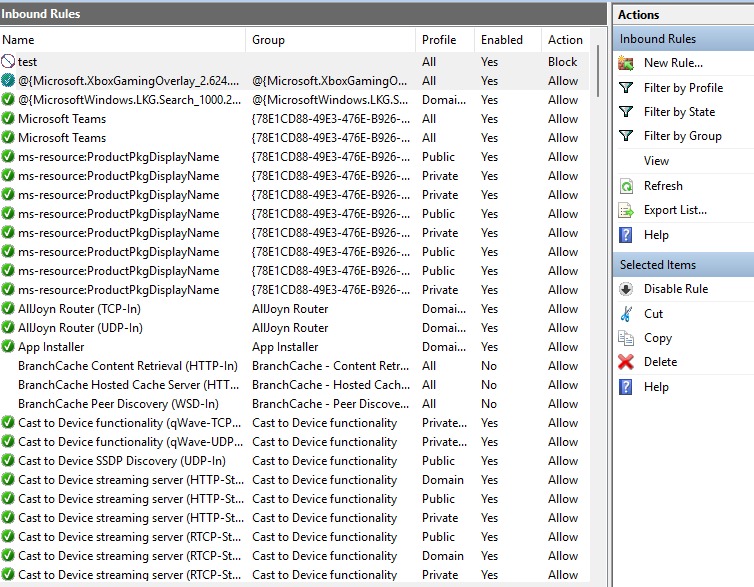This screenshot has height=587, width=754.
Task: Click the Refresh icon in Actions
Action: point(626,186)
